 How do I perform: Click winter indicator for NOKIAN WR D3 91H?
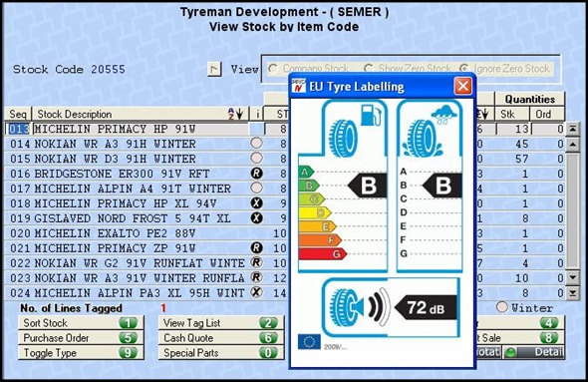[x=256, y=158]
